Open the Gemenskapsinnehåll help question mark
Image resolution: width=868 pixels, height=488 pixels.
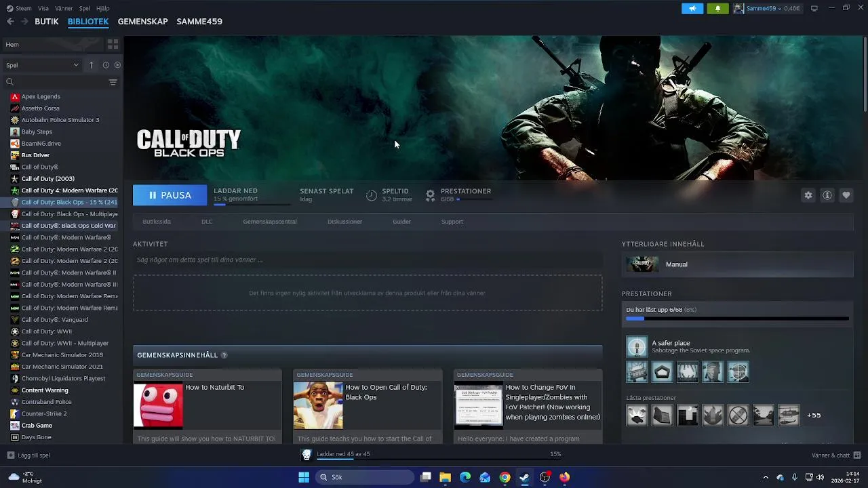(x=224, y=355)
